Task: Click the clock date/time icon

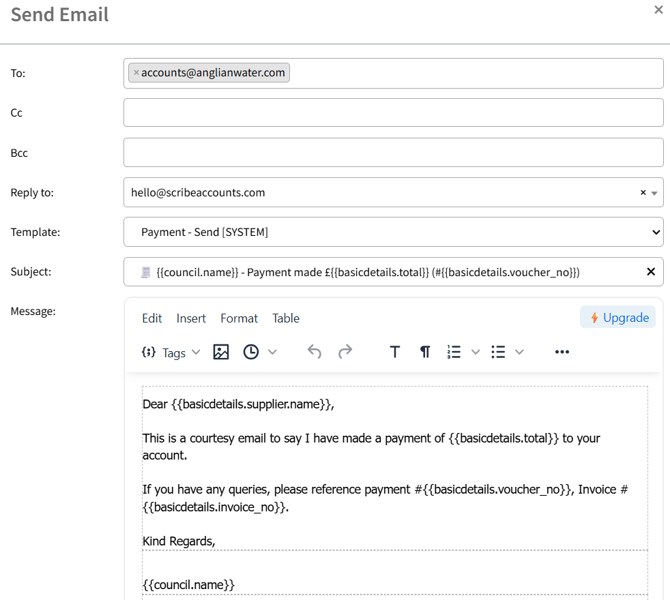Action: (x=251, y=352)
